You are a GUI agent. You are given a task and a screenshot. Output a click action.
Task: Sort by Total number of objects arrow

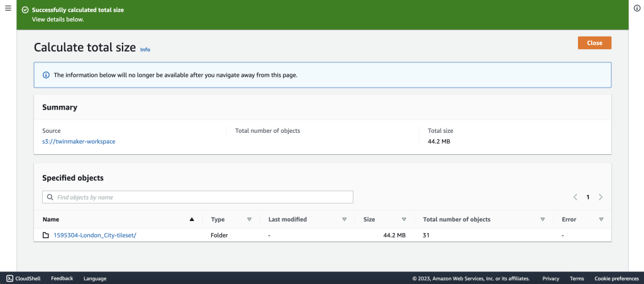[543, 220]
